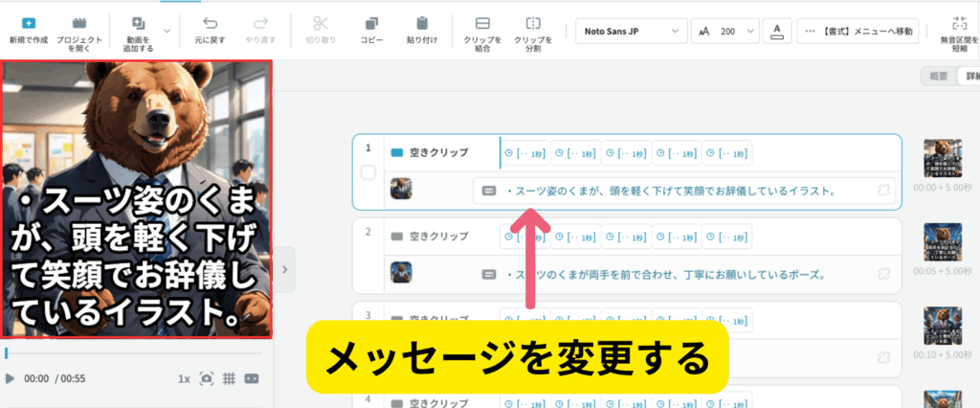980x408 pixels.
Task: Click the caption icon before clip 1 text
Action: coord(489,191)
